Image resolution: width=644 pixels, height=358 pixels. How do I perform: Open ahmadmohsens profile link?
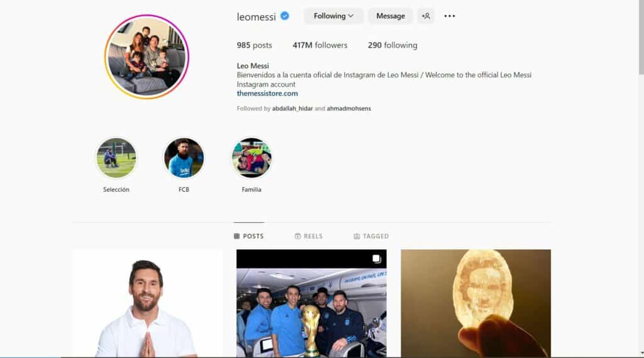(x=348, y=108)
